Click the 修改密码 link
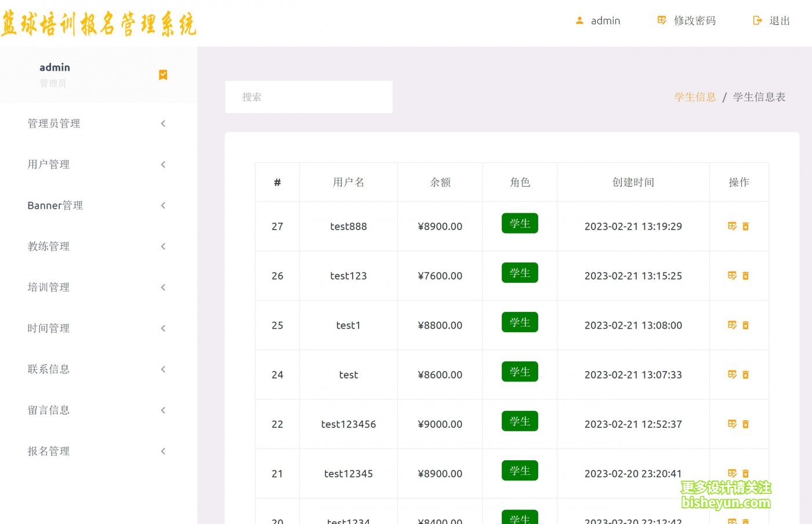This screenshot has height=524, width=812. [695, 20]
